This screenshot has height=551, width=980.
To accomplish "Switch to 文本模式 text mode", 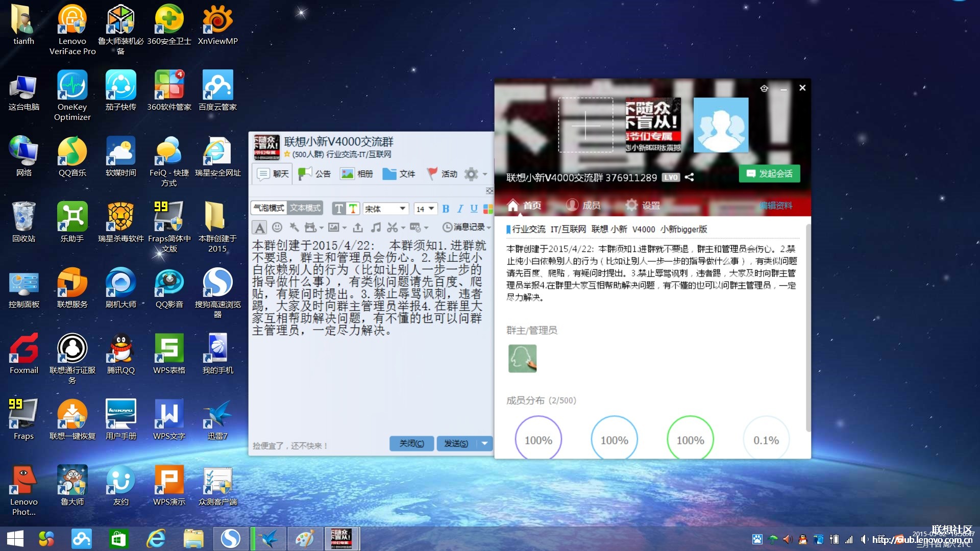I will pos(305,208).
